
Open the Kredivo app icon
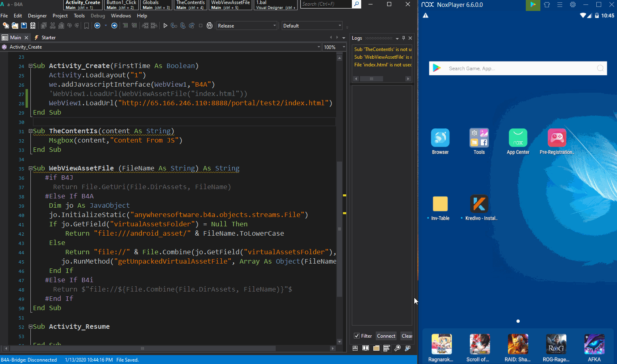tap(479, 204)
